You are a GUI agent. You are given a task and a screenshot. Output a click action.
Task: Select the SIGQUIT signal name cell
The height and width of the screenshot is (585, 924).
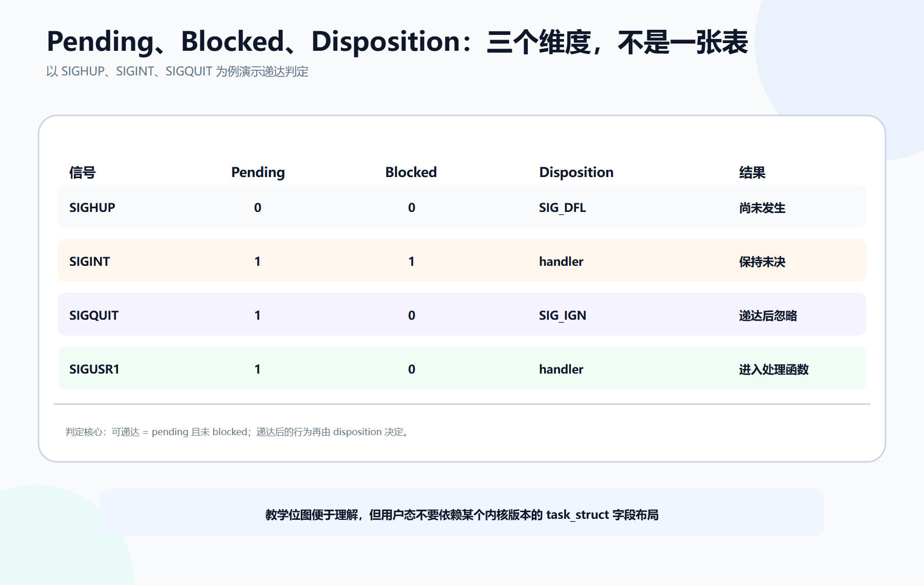(x=94, y=316)
